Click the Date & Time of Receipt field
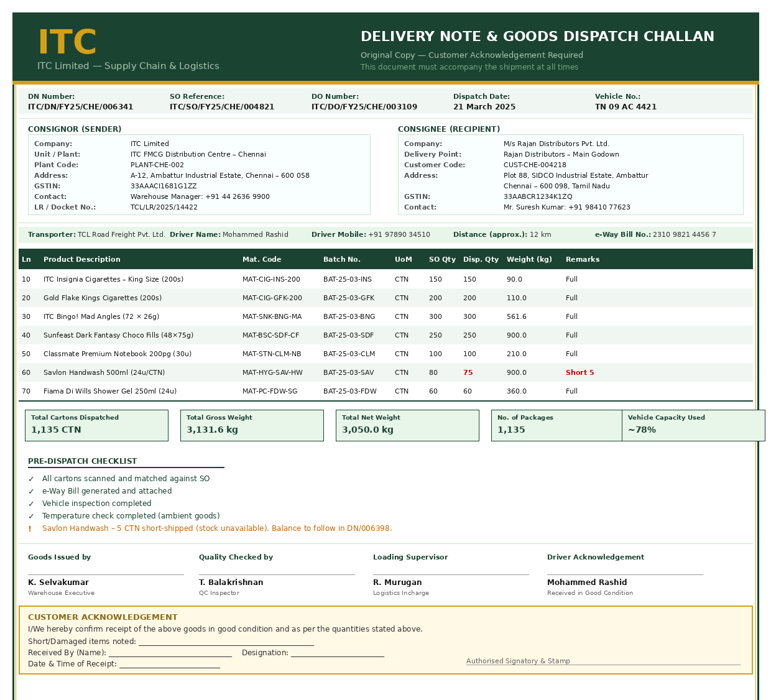 pos(170,665)
